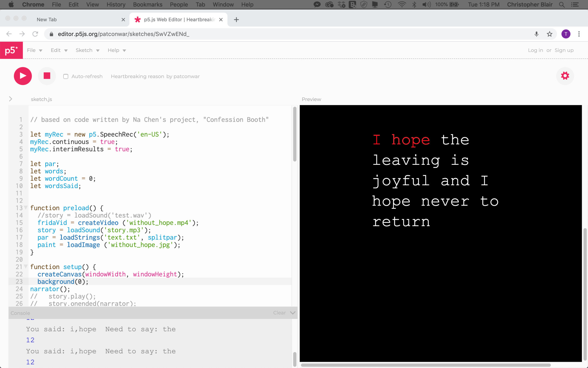Screen dimensions: 588x368
Task: Fold the setup function at line 21
Action: [x=26, y=267]
